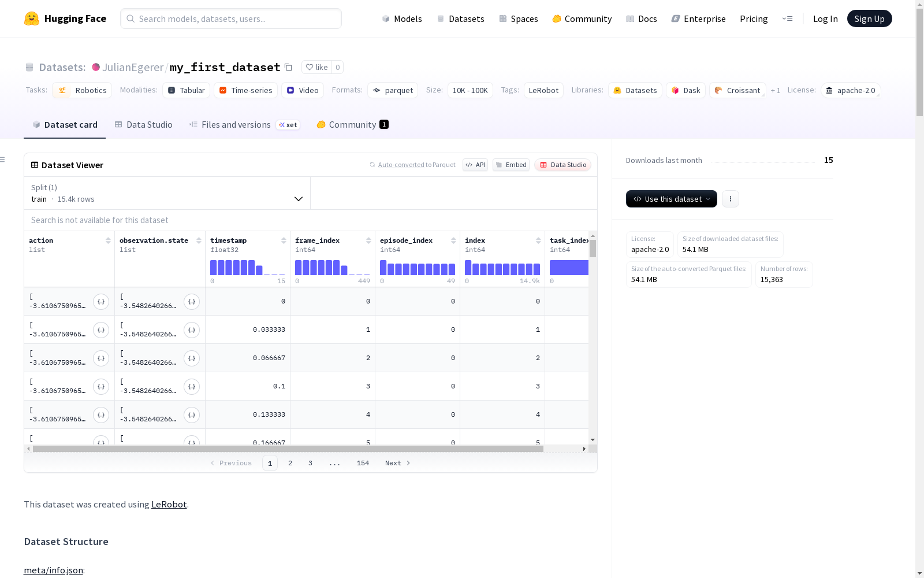The height and width of the screenshot is (578, 924).
Task: Expand the Split train dropdown
Action: pos(167,193)
